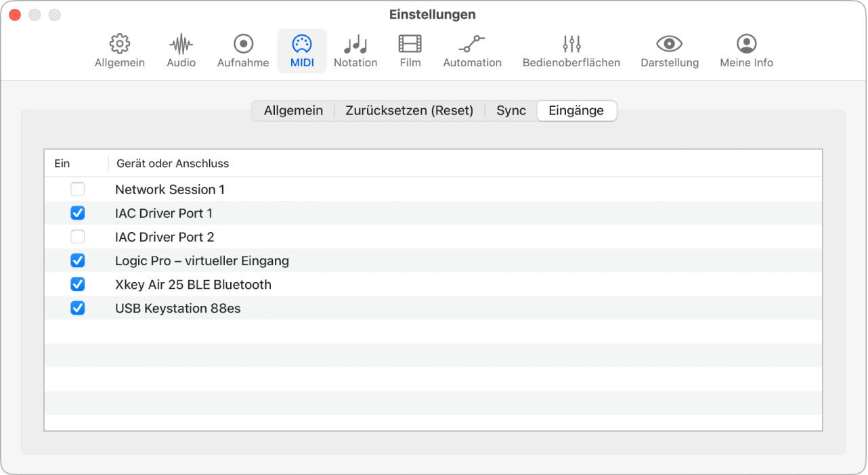
Task: Switch to the Audio settings icon
Action: [180, 50]
